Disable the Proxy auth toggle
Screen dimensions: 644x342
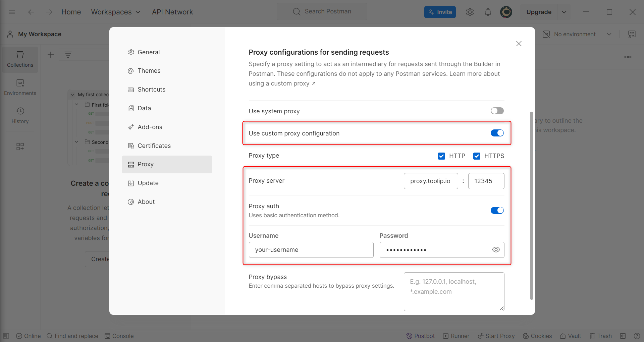[x=497, y=211]
